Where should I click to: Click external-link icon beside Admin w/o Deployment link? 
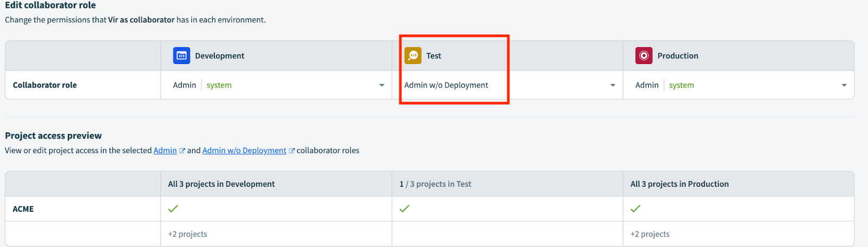tap(292, 151)
